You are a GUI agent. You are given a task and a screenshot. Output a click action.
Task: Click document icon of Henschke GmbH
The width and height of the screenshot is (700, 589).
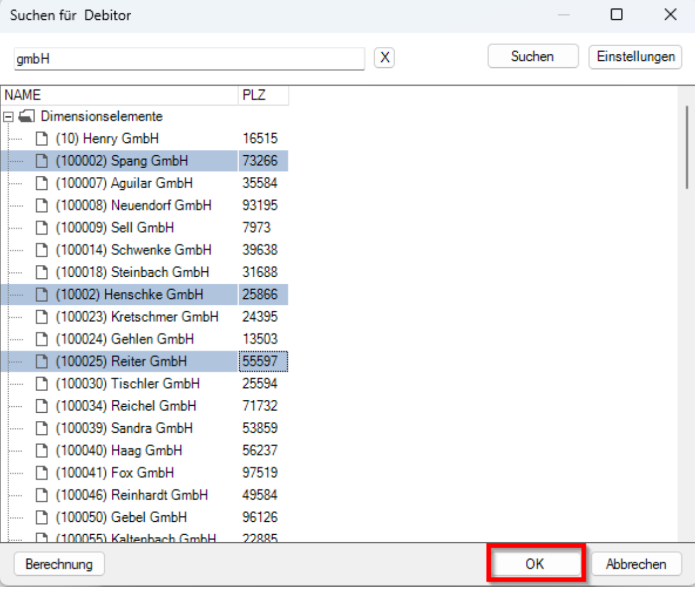pos(41,294)
